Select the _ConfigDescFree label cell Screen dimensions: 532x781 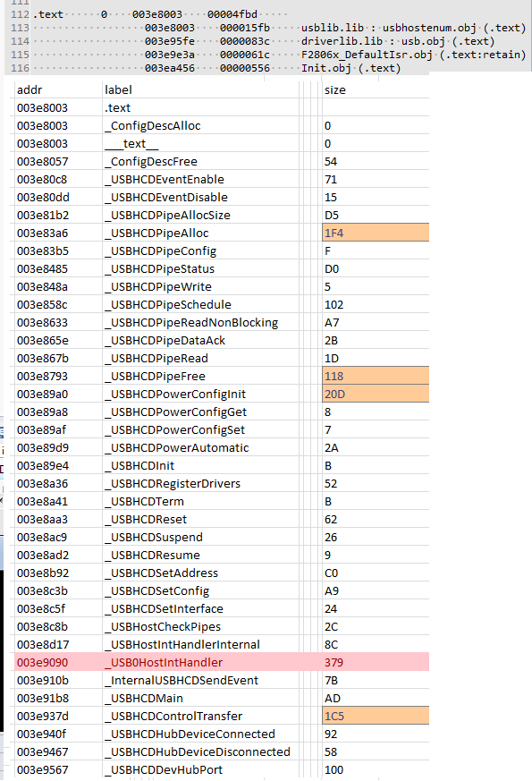[x=200, y=161]
